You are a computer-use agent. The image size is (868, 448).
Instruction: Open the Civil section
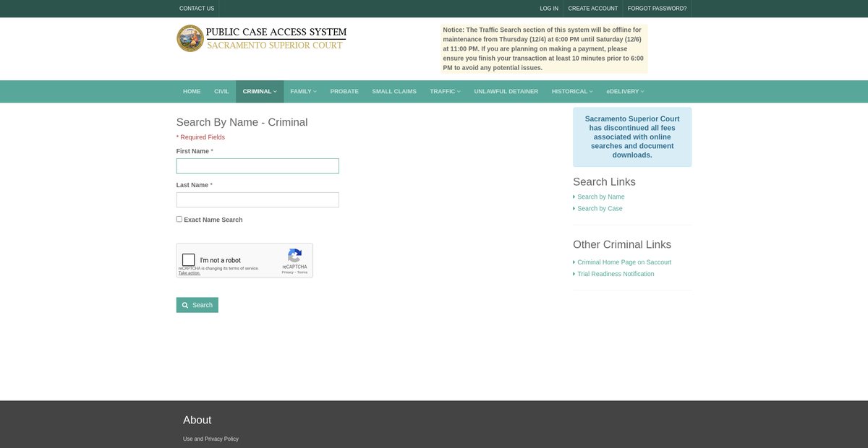pos(221,92)
